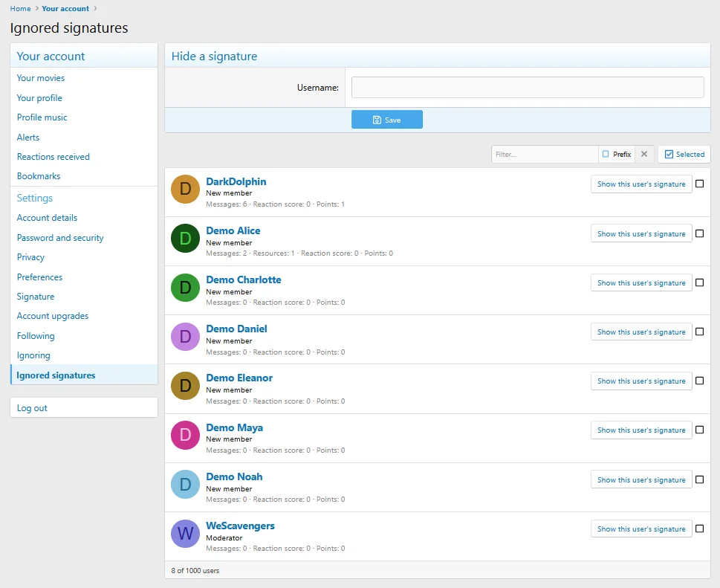Click WeScavengers' violet W avatar

coord(185,533)
